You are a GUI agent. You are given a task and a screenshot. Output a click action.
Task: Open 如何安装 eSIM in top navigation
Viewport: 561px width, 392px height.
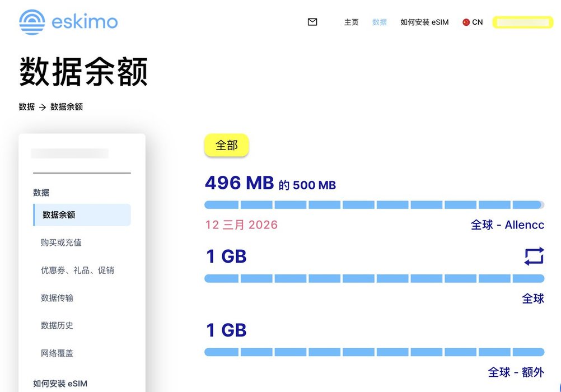pyautogui.click(x=424, y=22)
